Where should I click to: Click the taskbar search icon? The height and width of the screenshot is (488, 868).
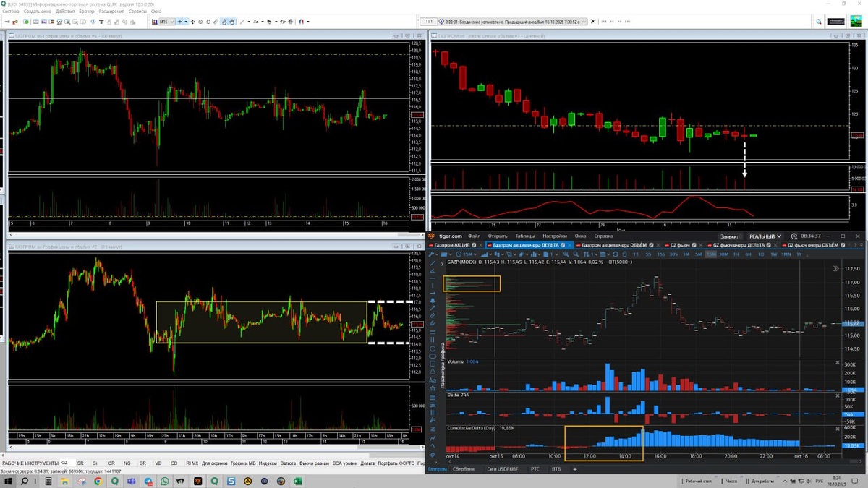25,481
